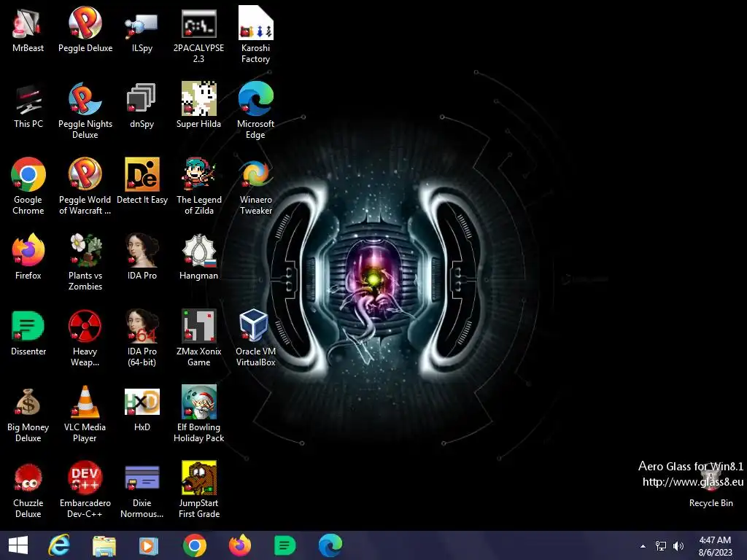The height and width of the screenshot is (560, 747).
Task: Show hidden system tray icons
Action: coord(643,546)
